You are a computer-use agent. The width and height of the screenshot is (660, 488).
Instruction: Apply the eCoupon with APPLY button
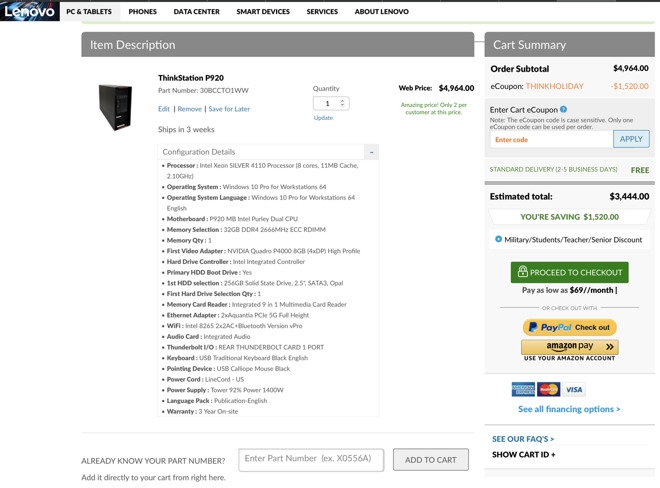click(631, 139)
